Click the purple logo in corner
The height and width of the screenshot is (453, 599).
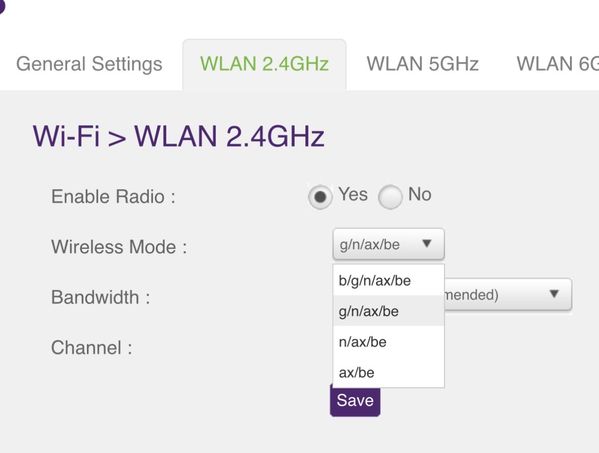coord(2,6)
